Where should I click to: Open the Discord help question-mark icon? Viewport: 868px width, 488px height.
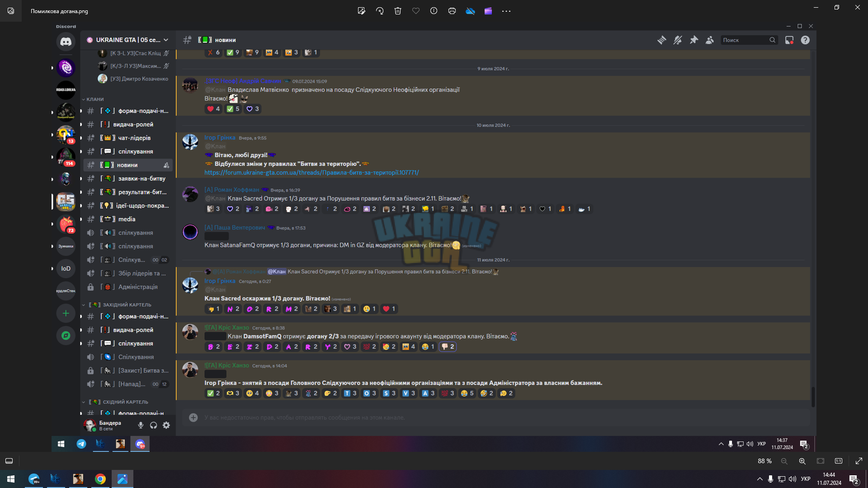click(x=805, y=40)
